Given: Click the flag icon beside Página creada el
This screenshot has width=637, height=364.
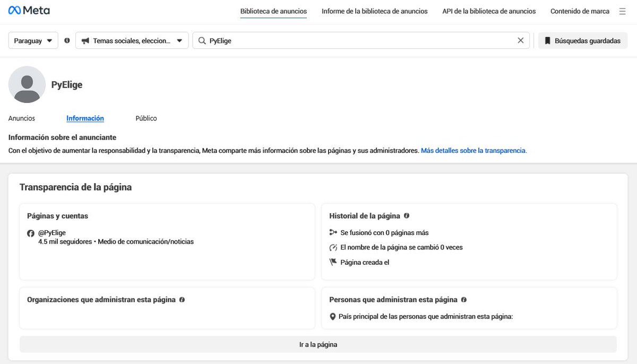Looking at the screenshot, I should pyautogui.click(x=333, y=262).
